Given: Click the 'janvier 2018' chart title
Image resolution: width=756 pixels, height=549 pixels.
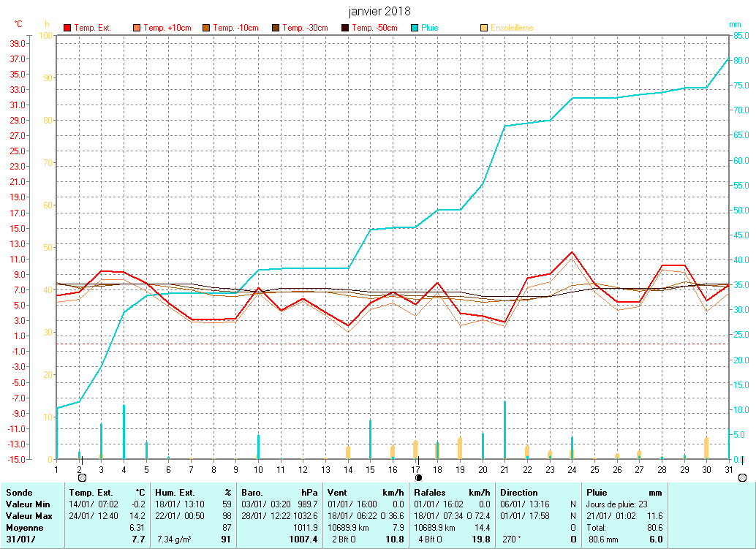Looking at the screenshot, I should point(379,12).
